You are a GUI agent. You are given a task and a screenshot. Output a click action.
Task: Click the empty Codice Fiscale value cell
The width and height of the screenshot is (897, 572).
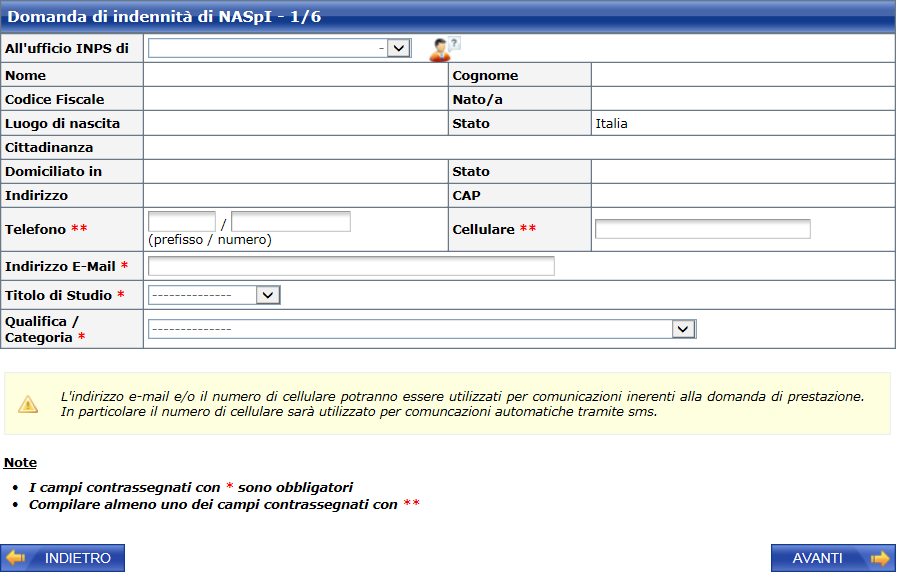(294, 99)
